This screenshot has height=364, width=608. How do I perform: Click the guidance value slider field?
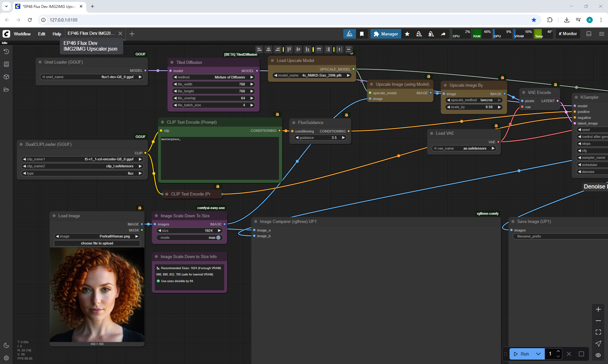[320, 138]
